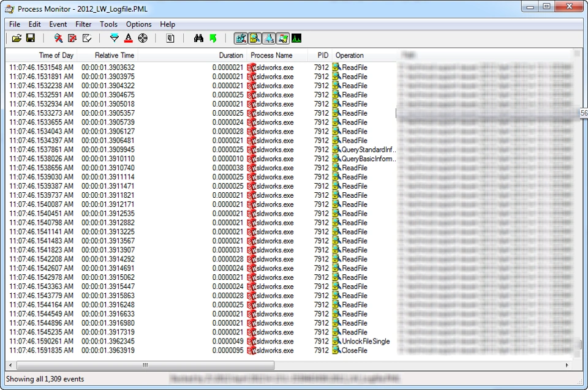Image resolution: width=588 pixels, height=390 pixels.
Task: Click the file operation icon beside UnlockFileSingle
Action: click(337, 341)
